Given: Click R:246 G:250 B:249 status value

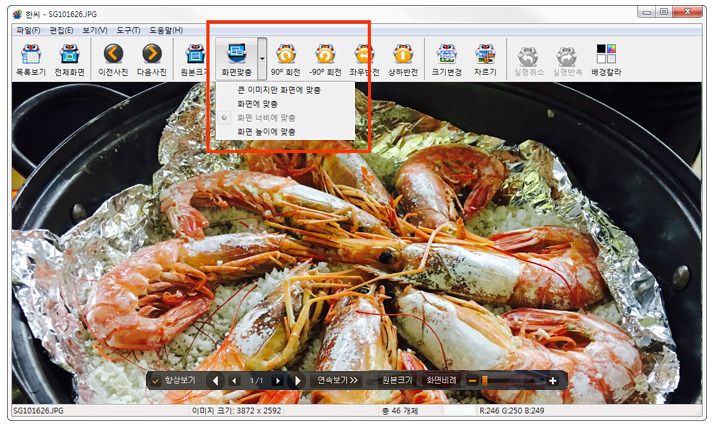Looking at the screenshot, I should (512, 411).
